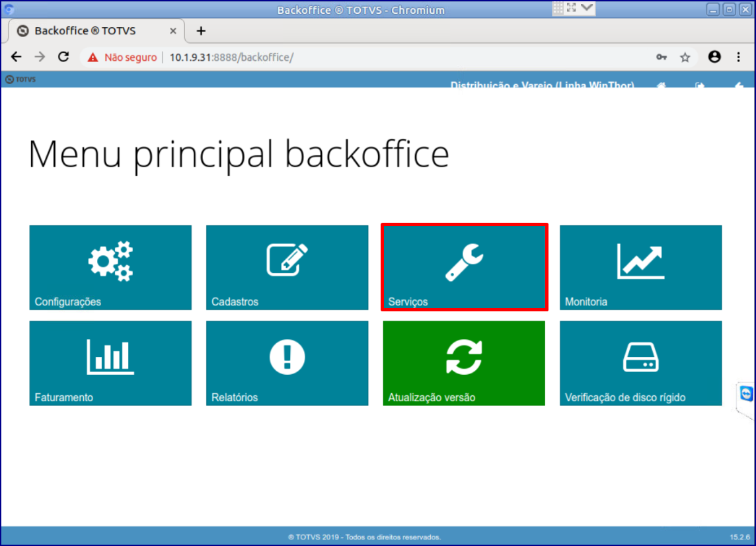The image size is (756, 546).
Task: Reload the backoffice page
Action: point(63,57)
